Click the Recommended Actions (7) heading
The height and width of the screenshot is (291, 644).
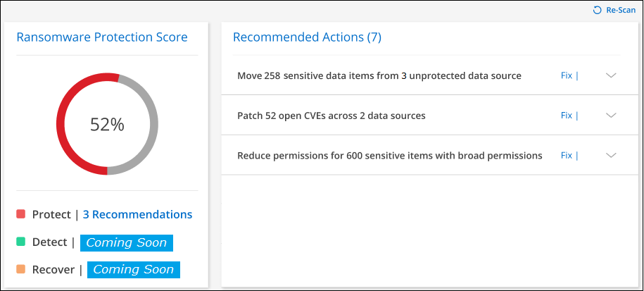[x=307, y=37]
